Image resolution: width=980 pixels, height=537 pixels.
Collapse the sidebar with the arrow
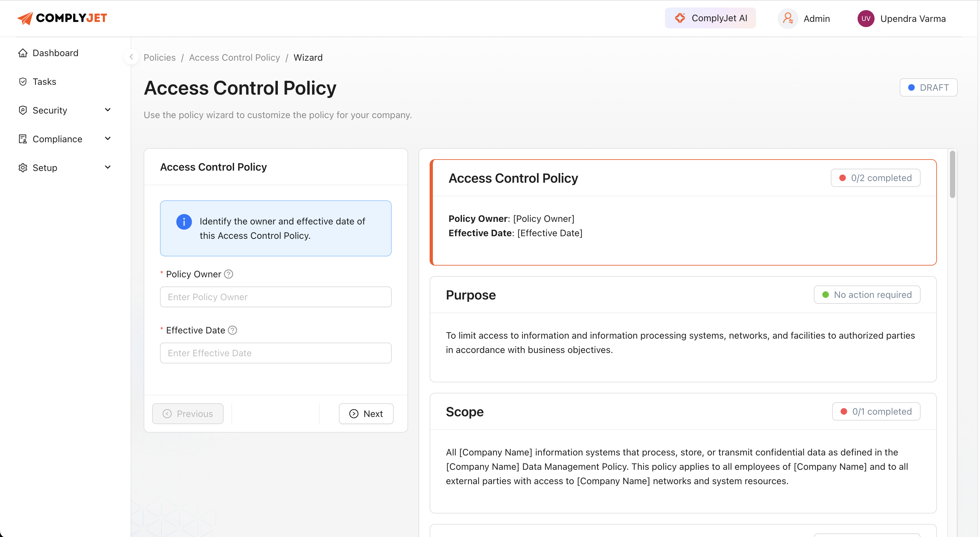[x=131, y=57]
